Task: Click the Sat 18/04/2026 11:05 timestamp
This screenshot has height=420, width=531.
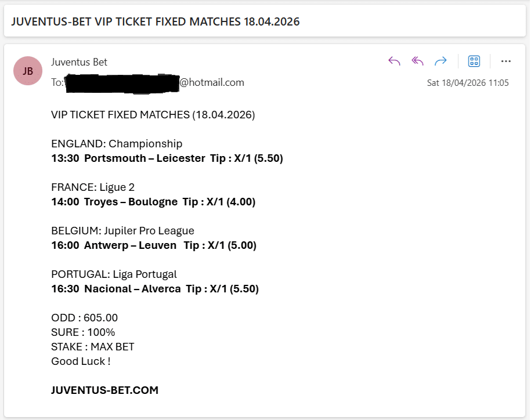Action: (468, 83)
